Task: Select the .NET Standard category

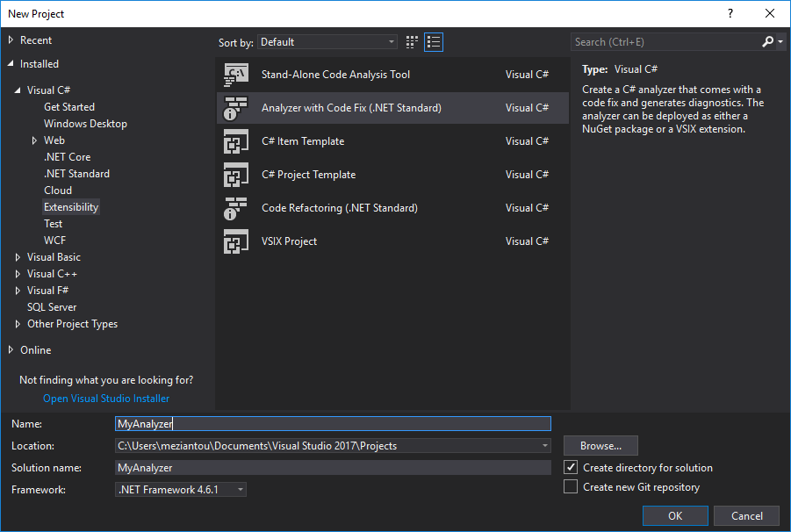Action: click(x=76, y=174)
